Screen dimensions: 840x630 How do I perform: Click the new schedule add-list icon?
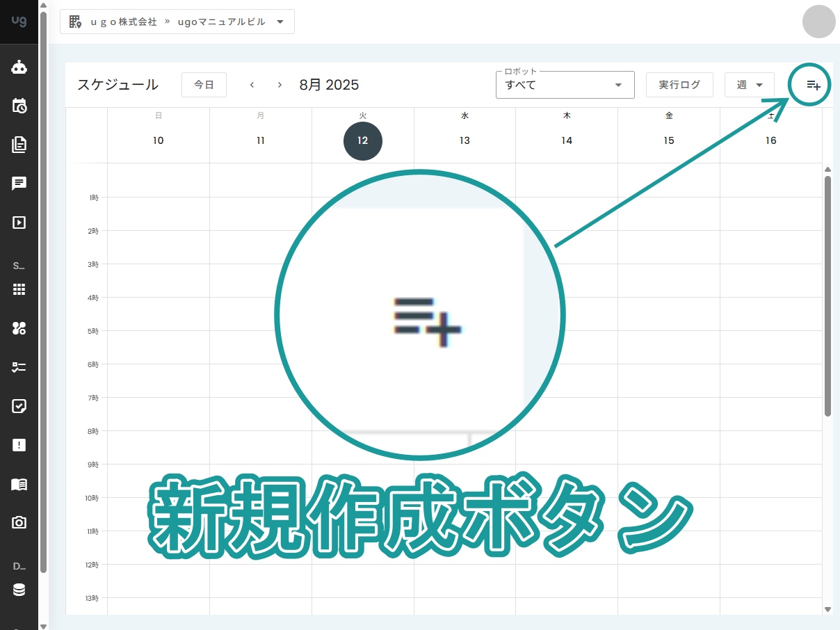(813, 85)
